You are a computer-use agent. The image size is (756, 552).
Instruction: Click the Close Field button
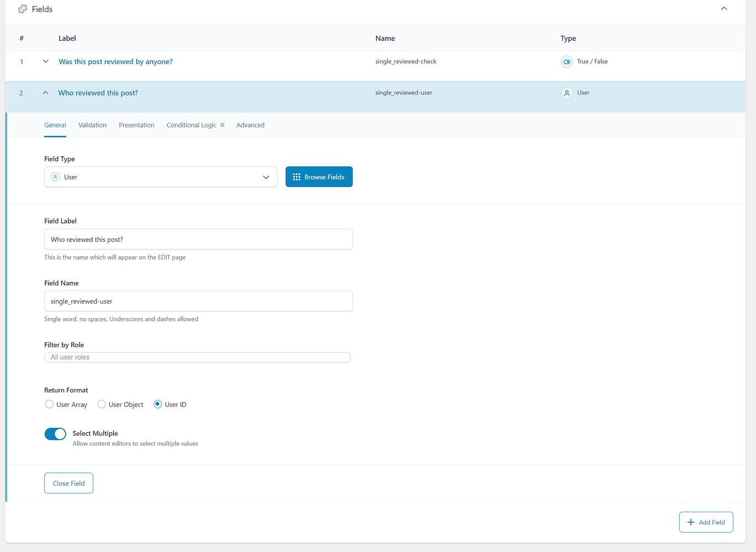pos(68,482)
